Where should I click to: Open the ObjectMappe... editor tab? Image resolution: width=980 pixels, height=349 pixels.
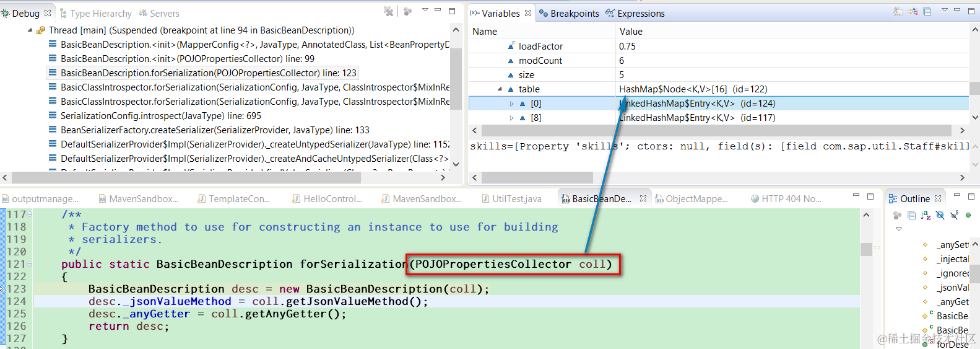pyautogui.click(x=691, y=199)
